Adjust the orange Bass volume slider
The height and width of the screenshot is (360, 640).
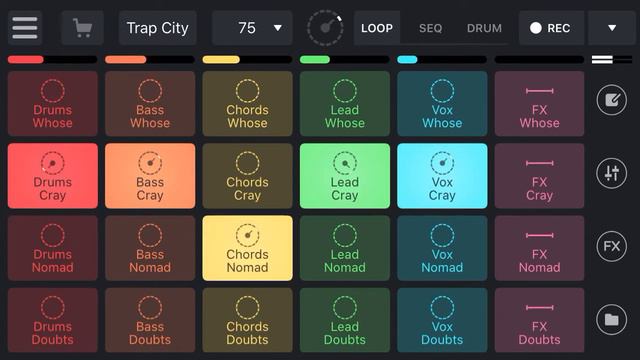(x=150, y=60)
